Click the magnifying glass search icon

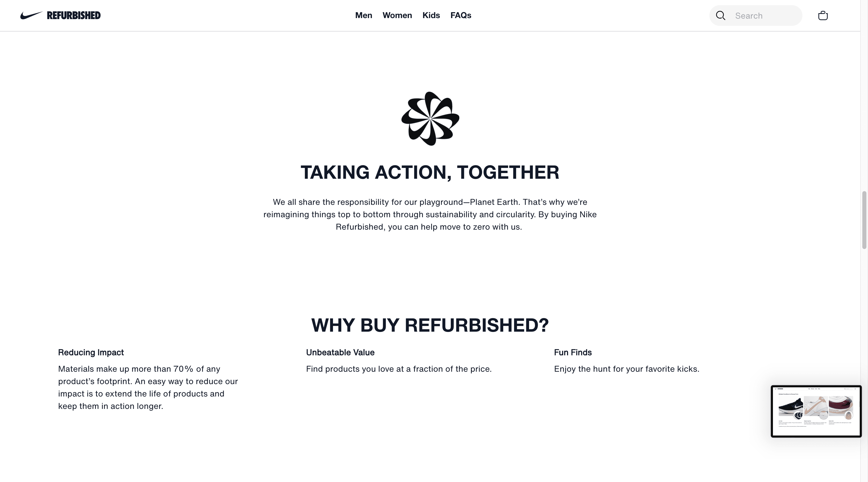pyautogui.click(x=720, y=15)
